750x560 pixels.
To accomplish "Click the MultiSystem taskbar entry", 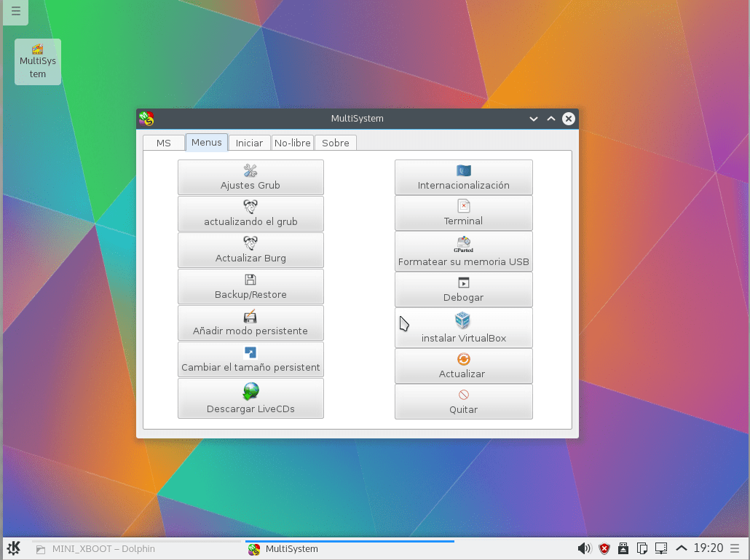I will click(x=350, y=549).
